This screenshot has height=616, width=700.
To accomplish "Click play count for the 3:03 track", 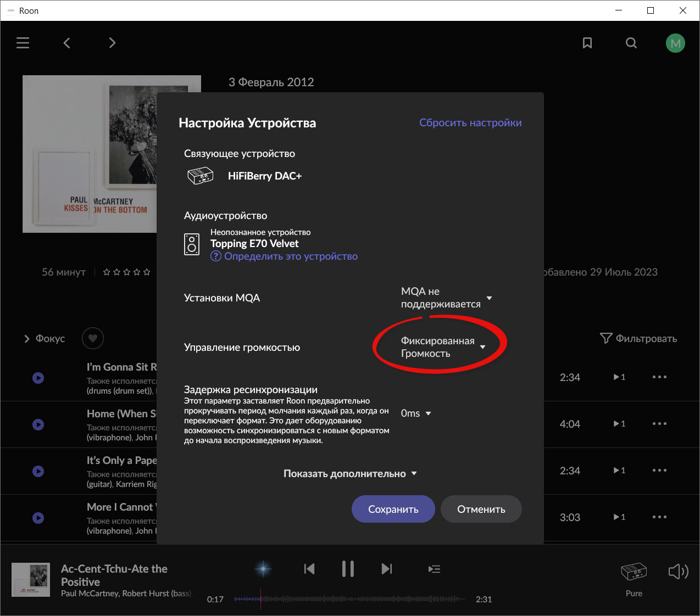I will coord(619,517).
